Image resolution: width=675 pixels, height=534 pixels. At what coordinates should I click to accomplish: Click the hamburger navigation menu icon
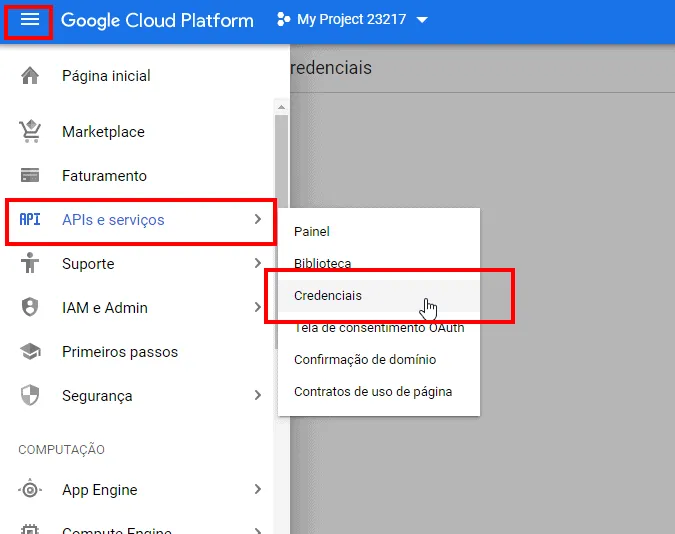click(29, 21)
